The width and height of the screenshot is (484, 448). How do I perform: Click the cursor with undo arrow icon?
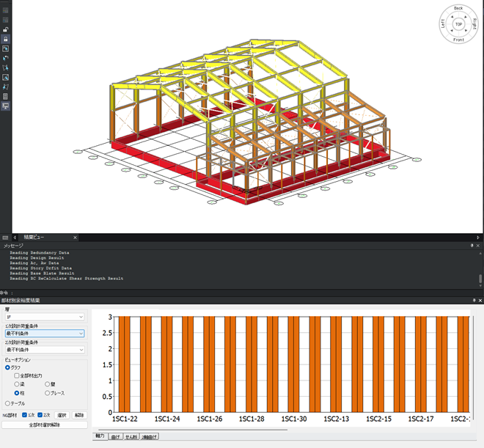click(x=5, y=59)
